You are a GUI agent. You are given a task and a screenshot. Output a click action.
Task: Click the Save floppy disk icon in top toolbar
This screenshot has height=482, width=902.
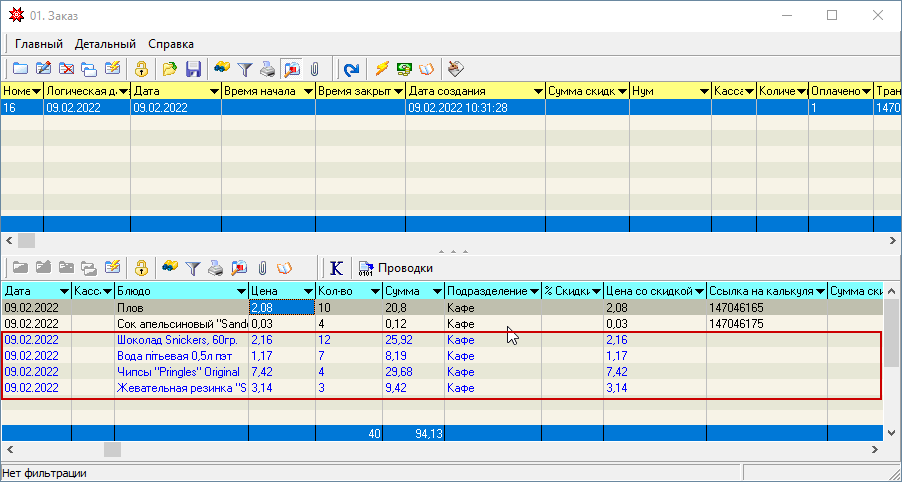[x=194, y=69]
